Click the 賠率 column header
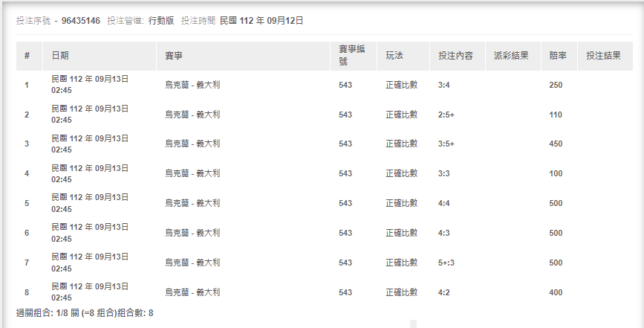This screenshot has width=644, height=328. point(558,56)
